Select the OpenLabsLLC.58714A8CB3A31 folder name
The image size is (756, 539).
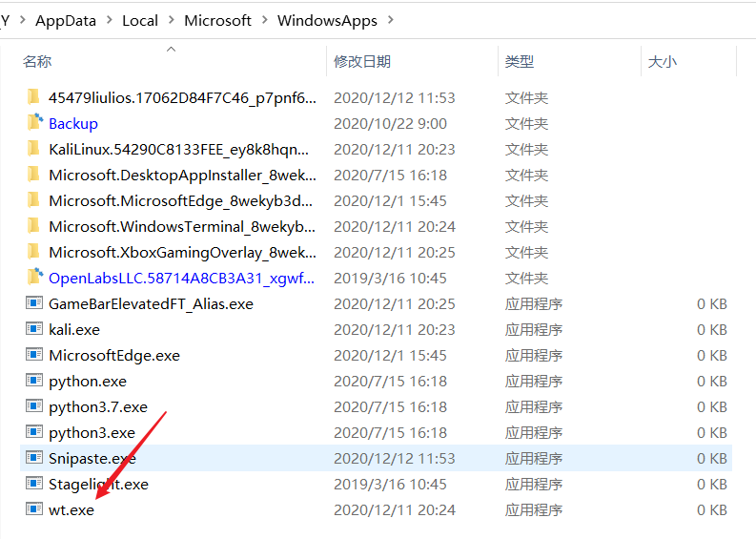point(181,278)
